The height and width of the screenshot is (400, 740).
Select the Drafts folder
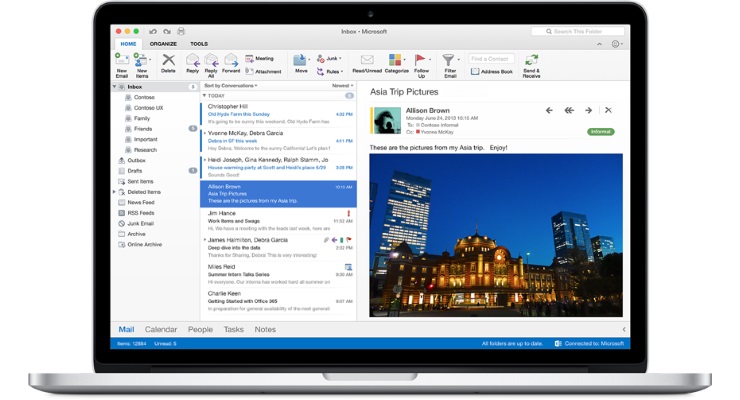click(x=137, y=170)
